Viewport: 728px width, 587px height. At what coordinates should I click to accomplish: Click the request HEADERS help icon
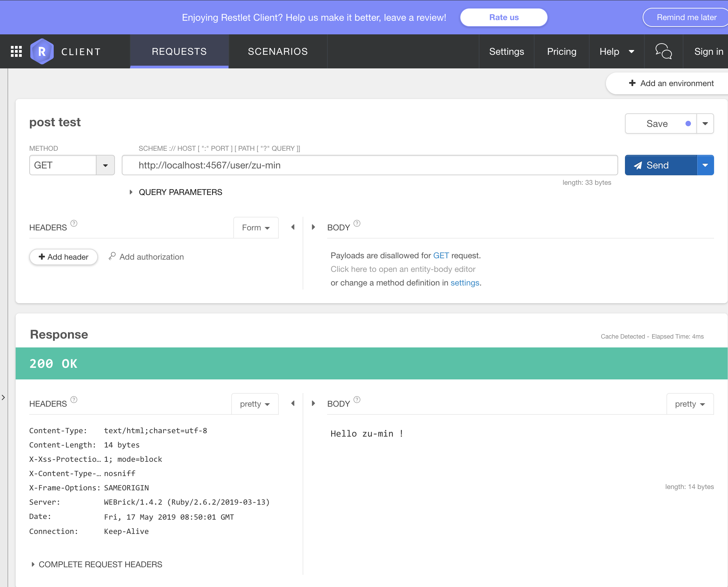point(74,224)
